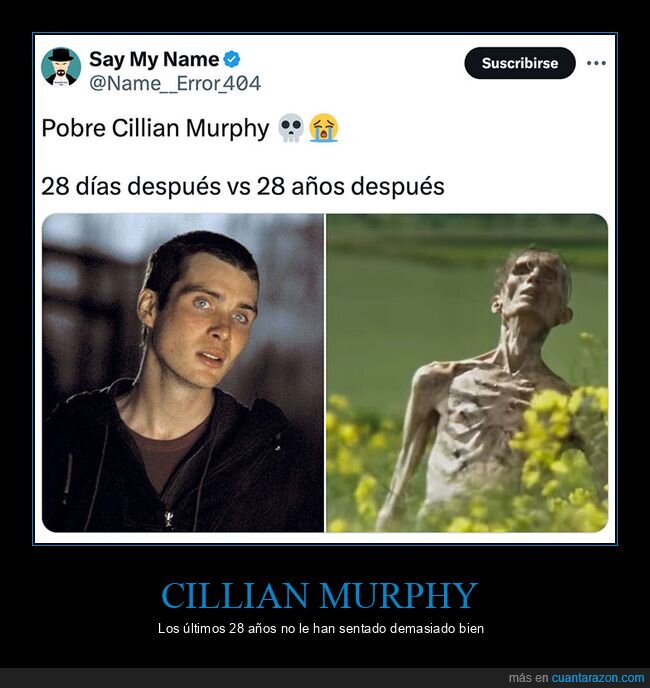Visit the cuantarazon.com link

598,678
